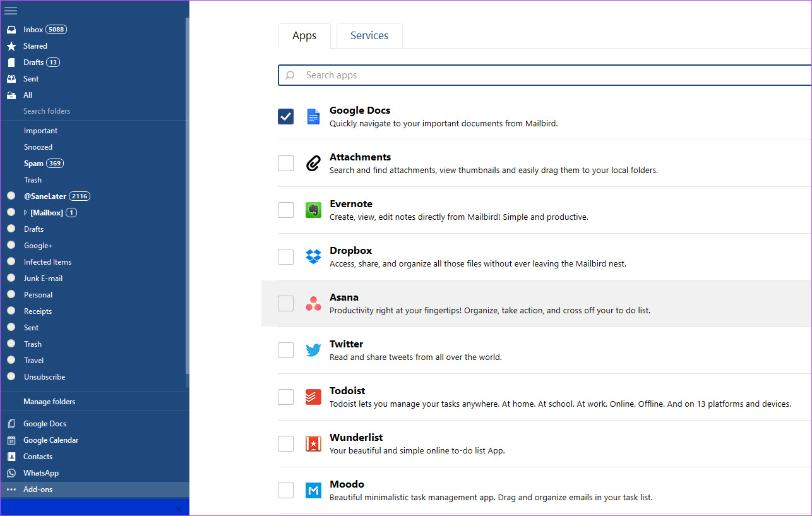Expand the [Mailbox] folder tree
This screenshot has width=812, height=516.
(x=26, y=213)
